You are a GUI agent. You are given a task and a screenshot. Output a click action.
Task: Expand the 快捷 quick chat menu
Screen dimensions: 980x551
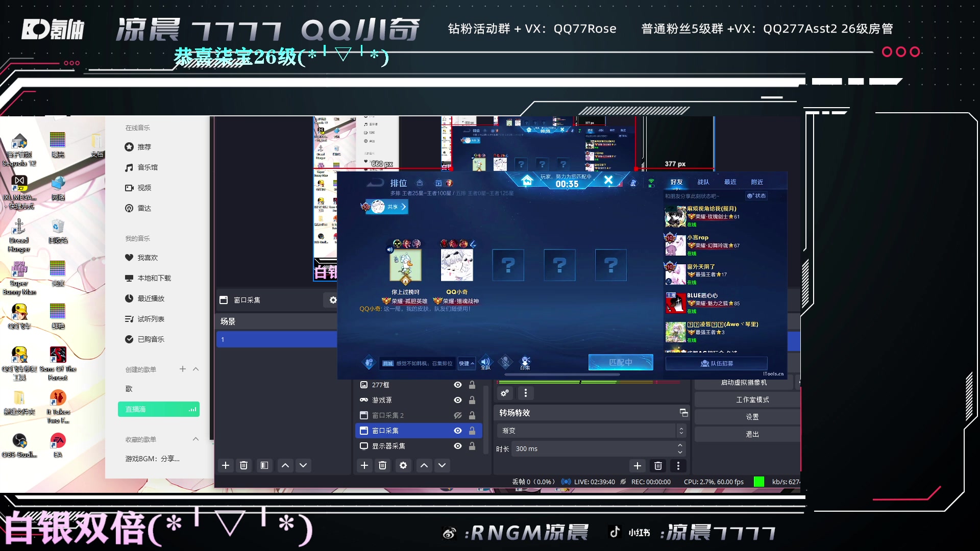point(467,363)
